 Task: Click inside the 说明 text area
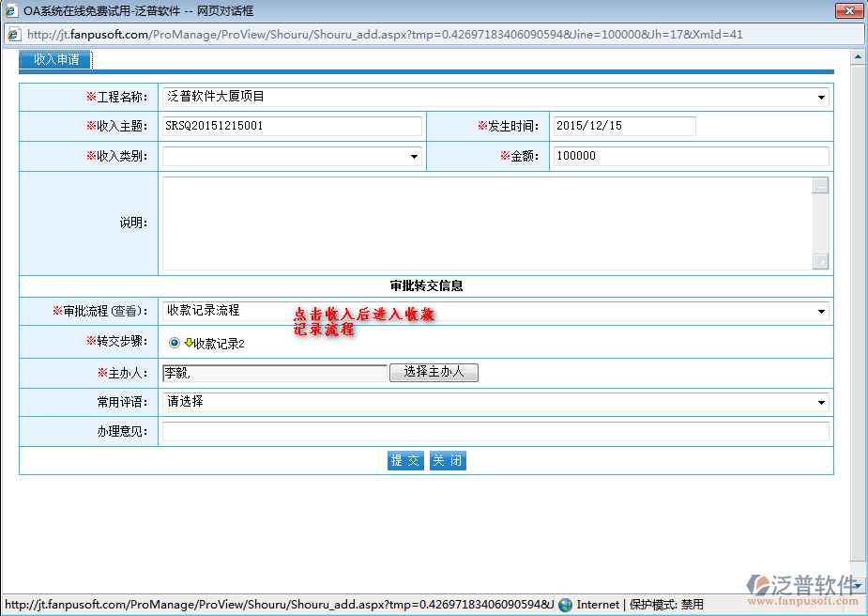(486, 223)
